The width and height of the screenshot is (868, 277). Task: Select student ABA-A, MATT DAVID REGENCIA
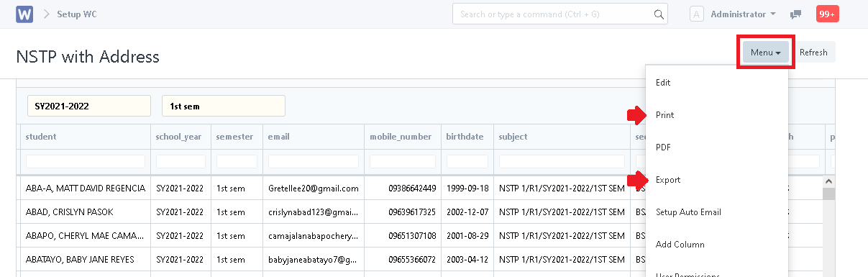point(85,189)
